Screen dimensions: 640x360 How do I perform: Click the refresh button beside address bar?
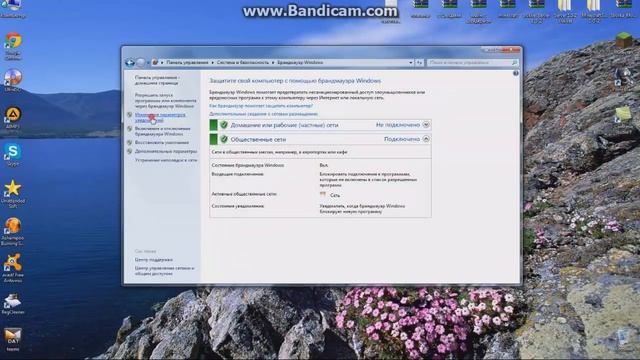point(420,62)
